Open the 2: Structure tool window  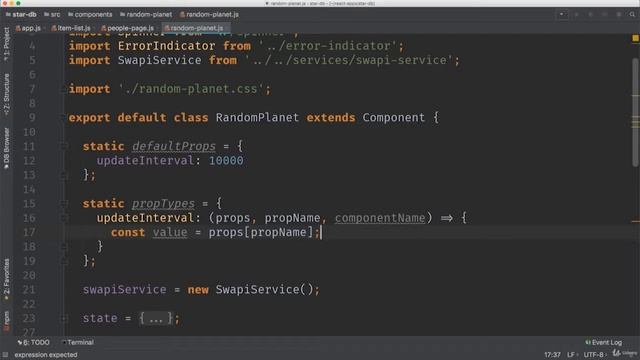tap(7, 95)
